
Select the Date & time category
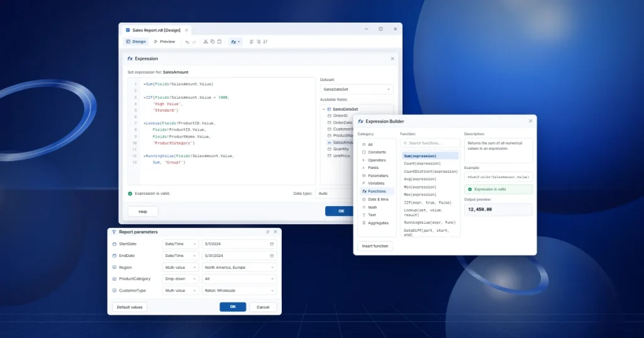point(375,199)
